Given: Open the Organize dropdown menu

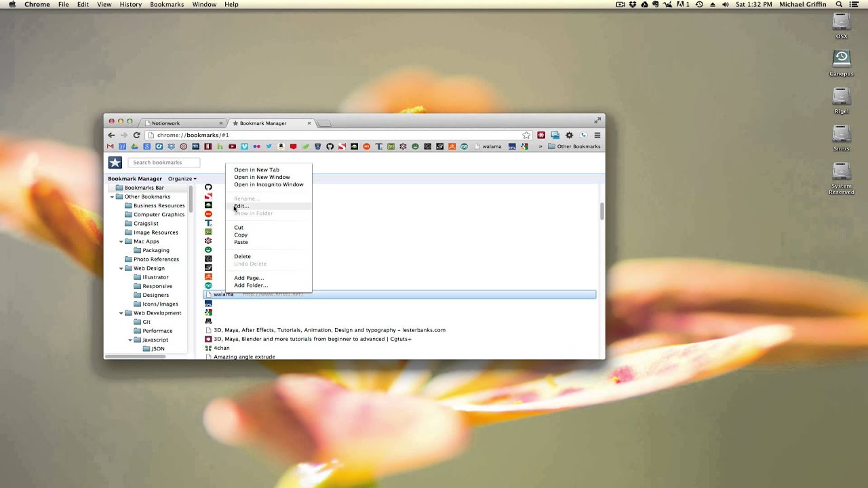Looking at the screenshot, I should point(182,179).
